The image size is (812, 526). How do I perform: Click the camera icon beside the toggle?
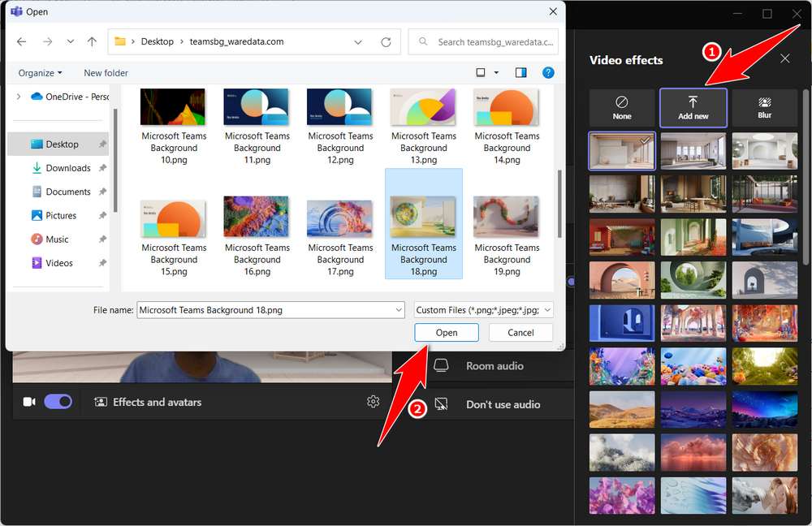coord(29,402)
